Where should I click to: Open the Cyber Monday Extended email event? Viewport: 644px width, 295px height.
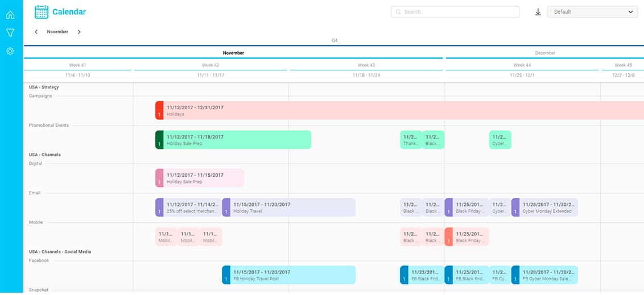pos(544,207)
